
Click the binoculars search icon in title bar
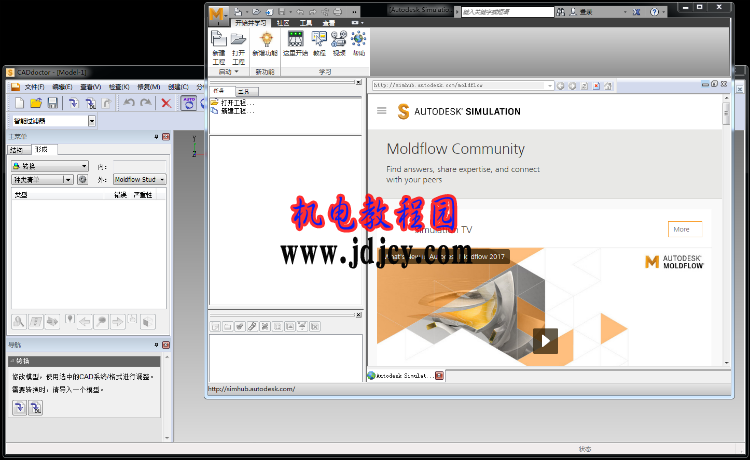coord(561,11)
